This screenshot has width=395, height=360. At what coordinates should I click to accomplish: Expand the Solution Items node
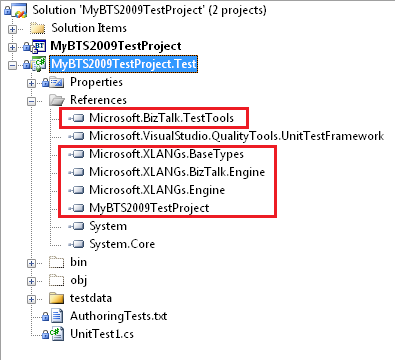click(x=12, y=29)
